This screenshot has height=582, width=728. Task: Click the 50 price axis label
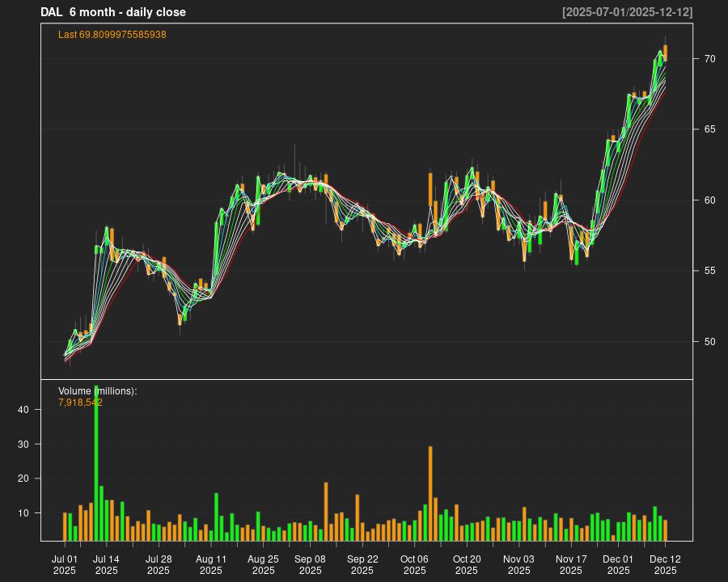click(709, 342)
